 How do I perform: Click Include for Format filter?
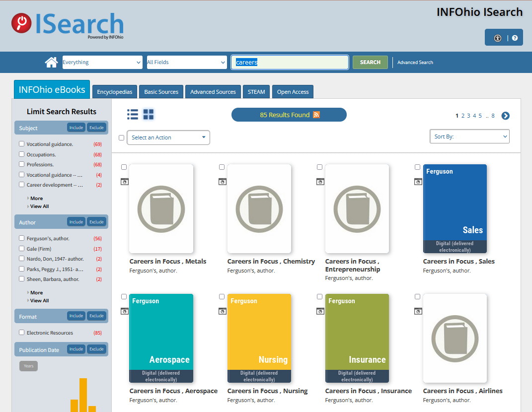(76, 316)
